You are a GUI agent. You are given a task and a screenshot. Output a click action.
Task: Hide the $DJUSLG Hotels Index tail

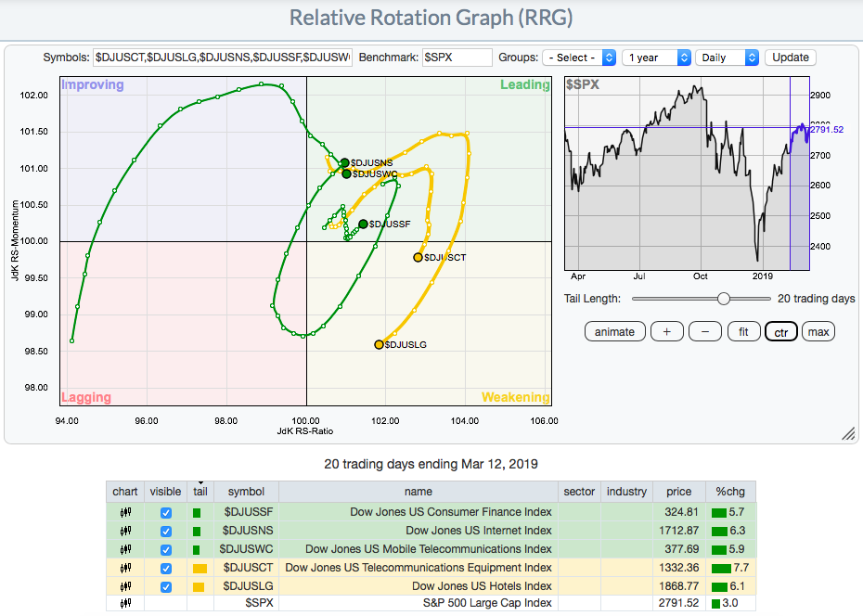pyautogui.click(x=166, y=586)
